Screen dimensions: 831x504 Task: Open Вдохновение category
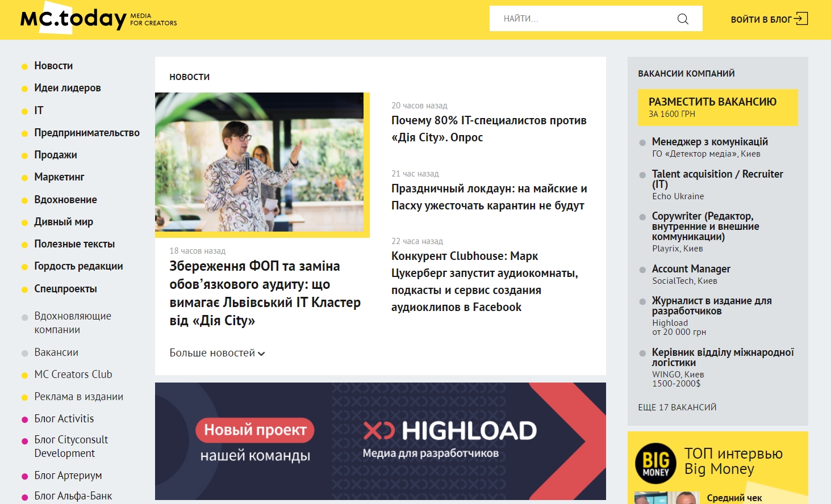pyautogui.click(x=65, y=200)
